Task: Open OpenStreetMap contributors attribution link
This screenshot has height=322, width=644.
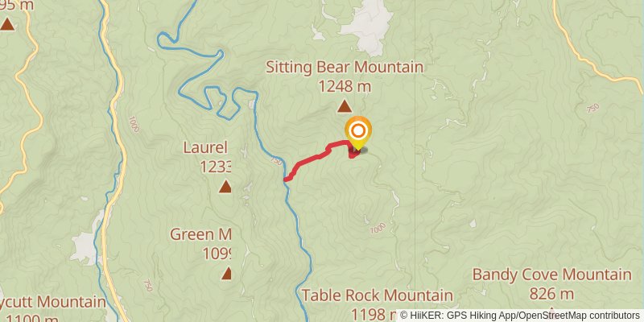Action: coord(578,316)
